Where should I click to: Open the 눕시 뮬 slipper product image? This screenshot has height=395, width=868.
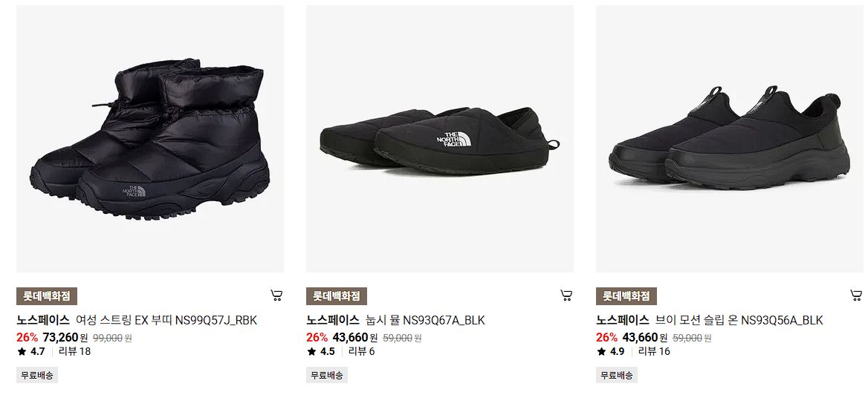coord(439,139)
